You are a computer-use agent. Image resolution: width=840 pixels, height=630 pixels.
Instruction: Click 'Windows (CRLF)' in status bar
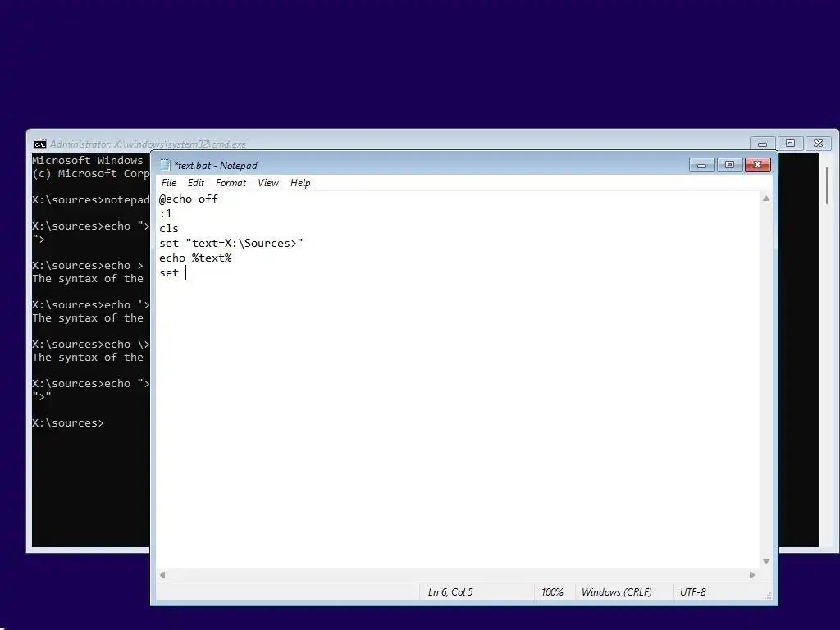pyautogui.click(x=617, y=592)
